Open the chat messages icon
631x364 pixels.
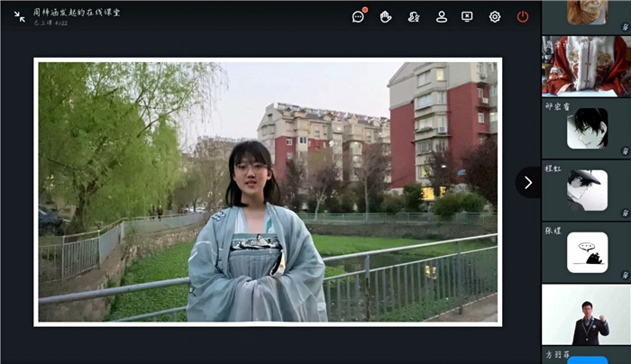pos(358,16)
